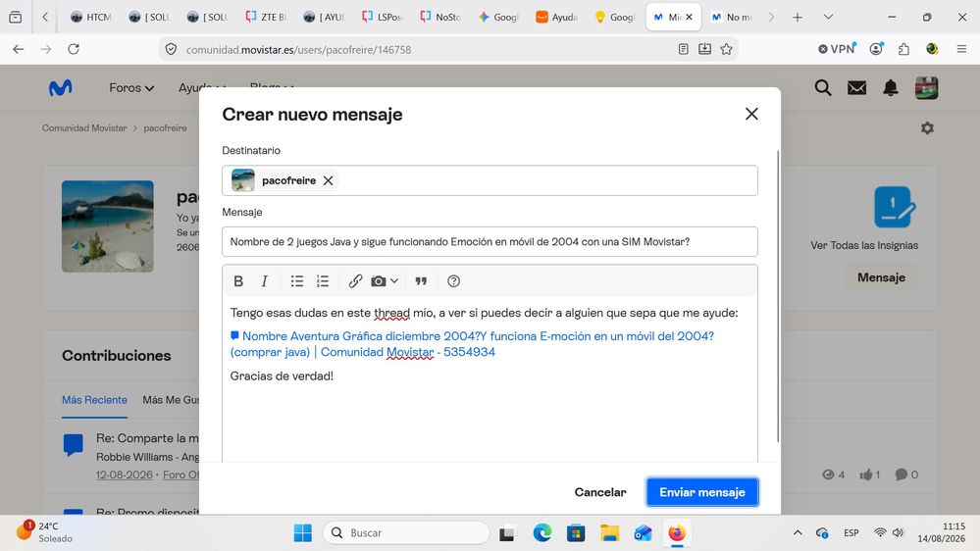The image size is (980, 551).
Task: Insert a numbered list
Action: click(323, 281)
